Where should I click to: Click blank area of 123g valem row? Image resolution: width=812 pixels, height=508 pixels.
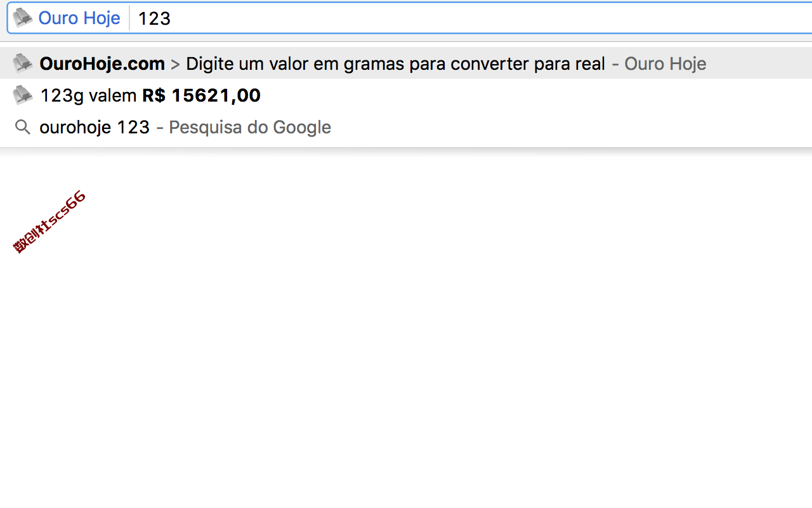(x=533, y=95)
